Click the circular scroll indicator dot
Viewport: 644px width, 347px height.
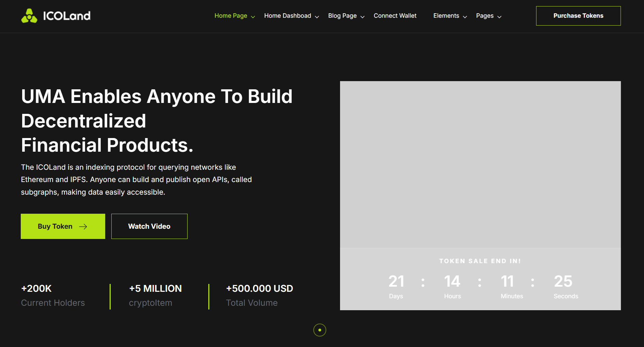pyautogui.click(x=320, y=330)
